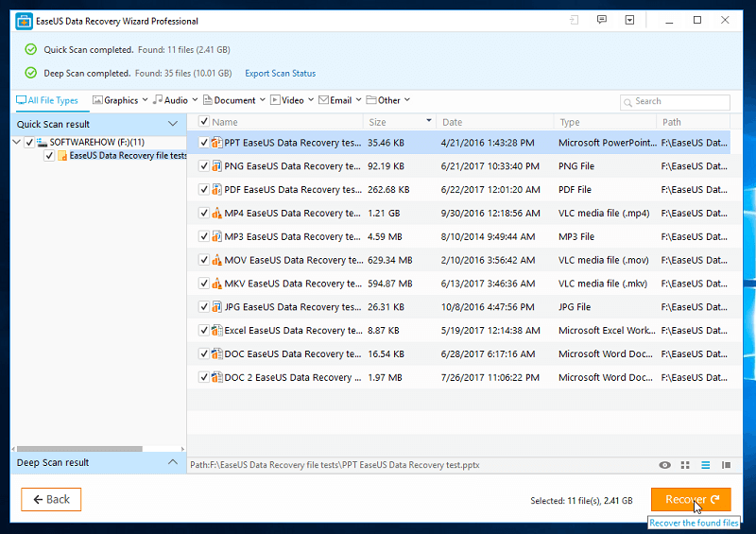This screenshot has width=756, height=534.
Task: Click the EaseUS app logo icon
Action: click(x=25, y=21)
